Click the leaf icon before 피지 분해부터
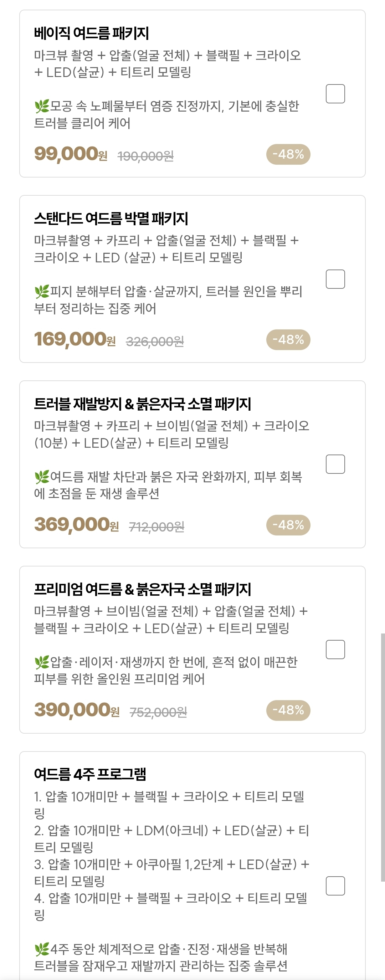Image resolution: width=385 pixels, height=980 pixels. tap(41, 292)
